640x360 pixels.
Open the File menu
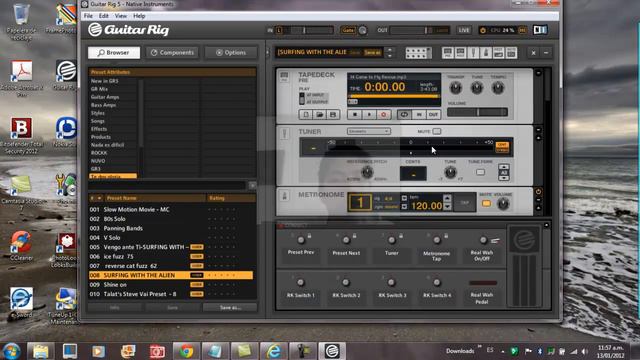point(88,16)
